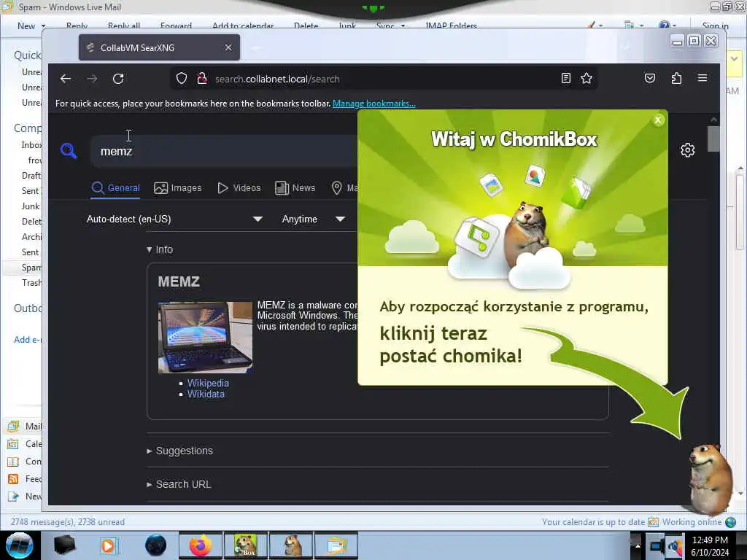Click the Working online globe status icon
The height and width of the screenshot is (560, 747).
point(731,522)
